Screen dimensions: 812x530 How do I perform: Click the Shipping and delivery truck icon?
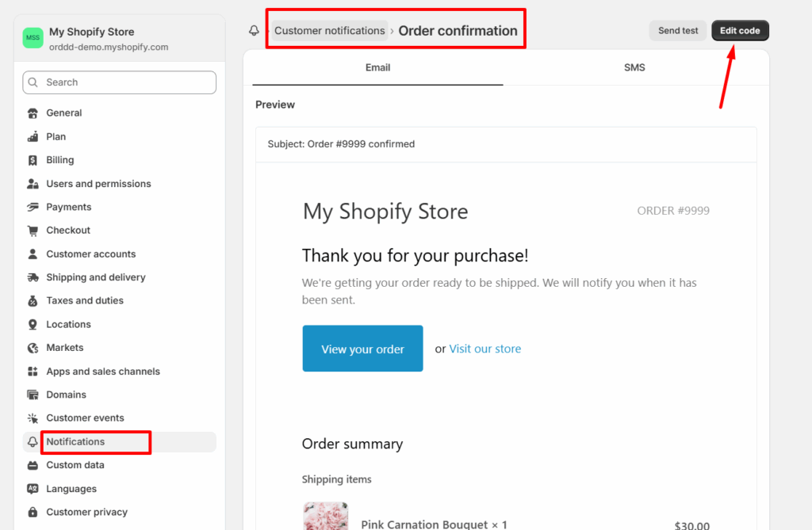click(x=33, y=277)
